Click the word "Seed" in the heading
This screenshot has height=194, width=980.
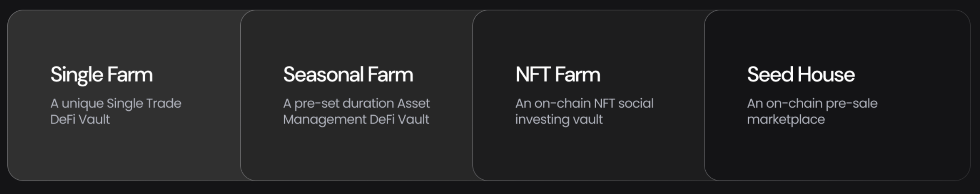tap(770, 75)
